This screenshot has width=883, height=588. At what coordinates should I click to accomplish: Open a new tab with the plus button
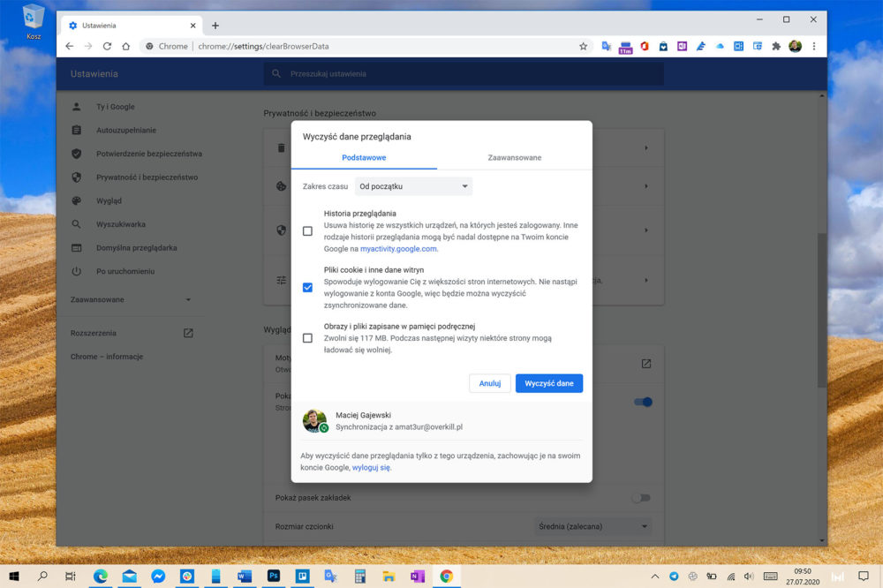[x=215, y=26]
